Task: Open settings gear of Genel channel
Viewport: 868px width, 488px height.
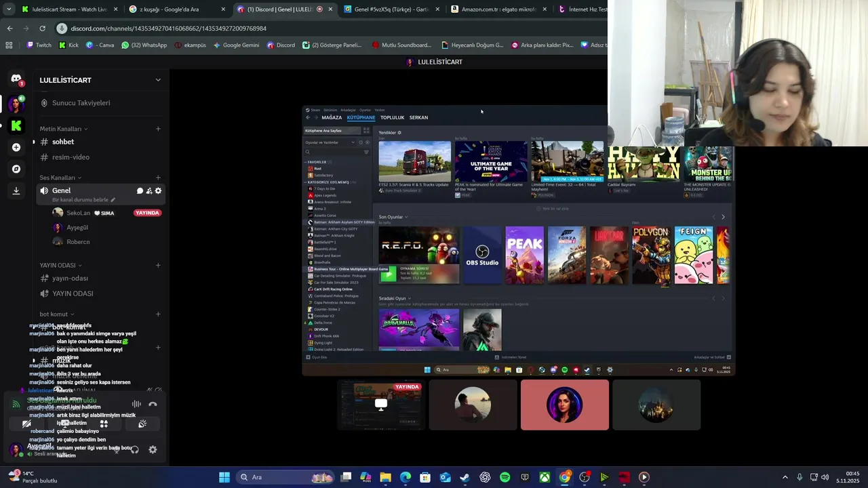Action: (x=158, y=191)
